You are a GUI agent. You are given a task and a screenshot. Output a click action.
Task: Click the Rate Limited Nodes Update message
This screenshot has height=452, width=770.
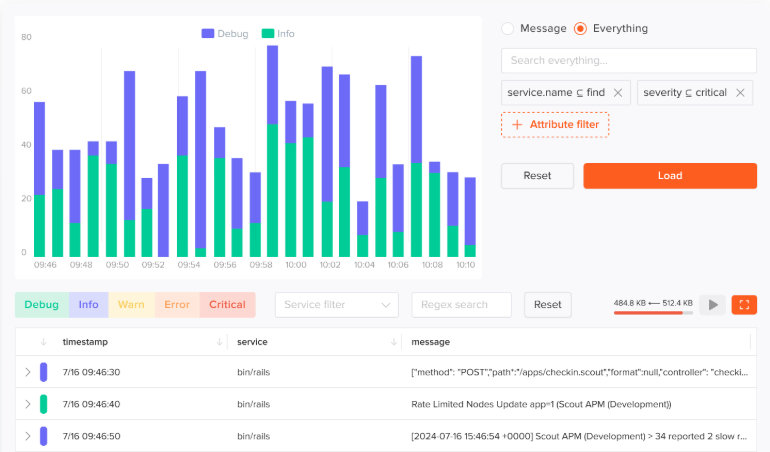(x=541, y=404)
